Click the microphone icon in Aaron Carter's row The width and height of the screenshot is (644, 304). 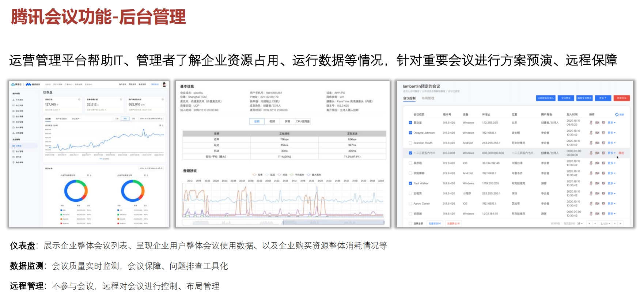tap(591, 204)
